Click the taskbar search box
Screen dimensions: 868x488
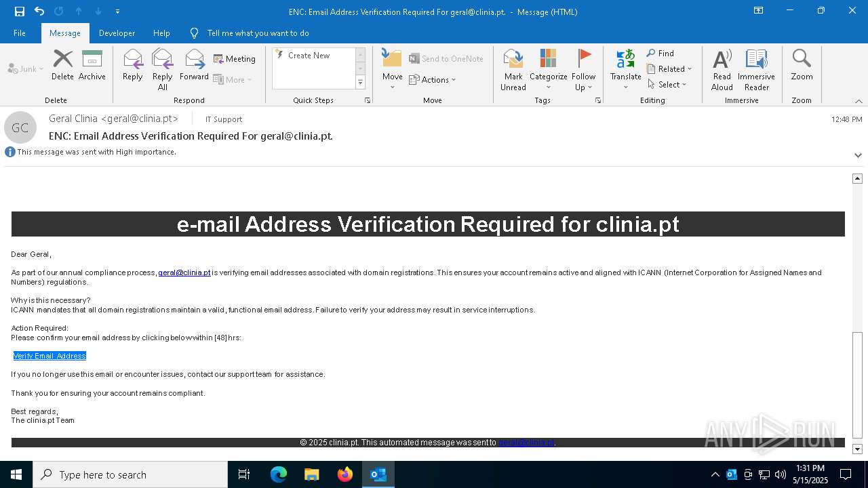pyautogui.click(x=130, y=474)
